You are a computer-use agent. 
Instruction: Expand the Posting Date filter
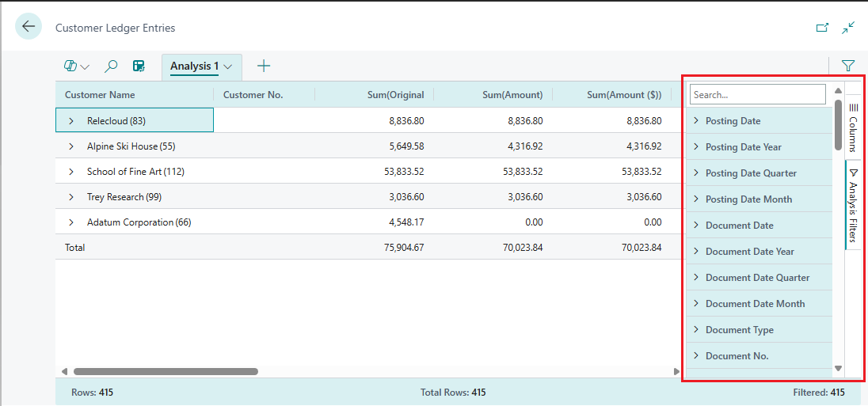(696, 121)
